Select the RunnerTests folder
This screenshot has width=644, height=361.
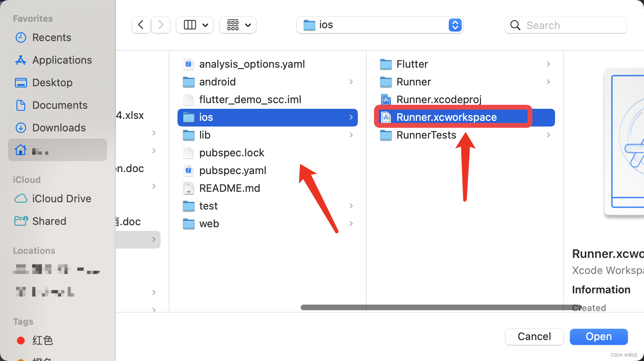click(465, 135)
